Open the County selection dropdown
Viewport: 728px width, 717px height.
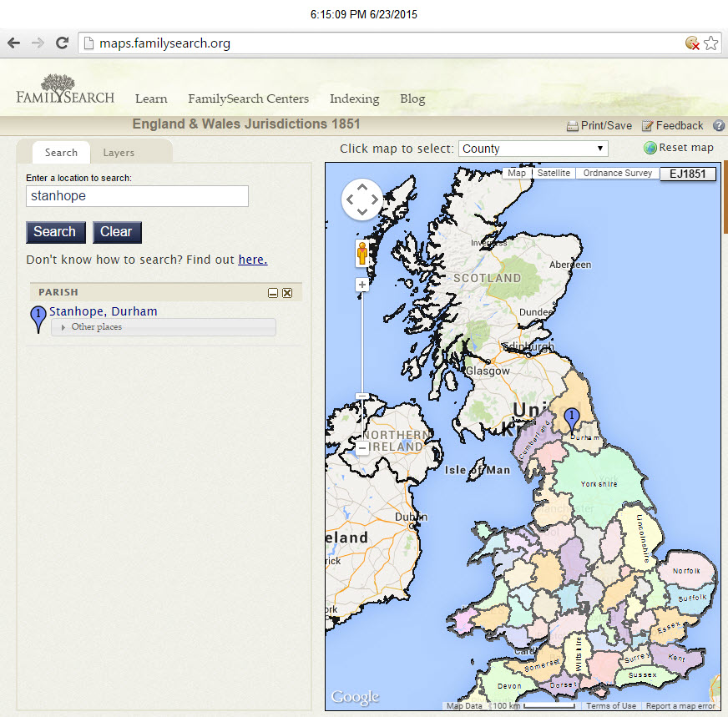[x=533, y=148]
